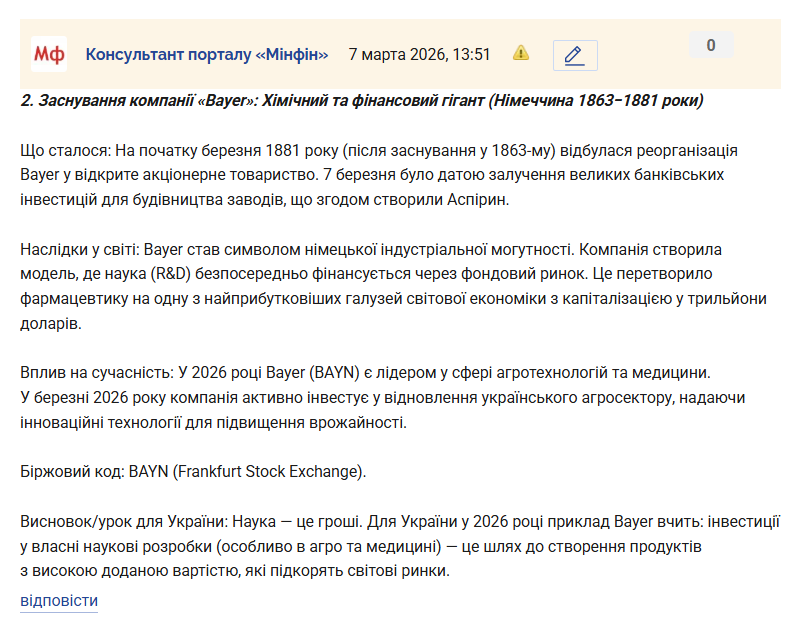Screen dimensions: 795x625
Task: Click the paragraph starting 'Що сталося:'
Action: pos(379,175)
